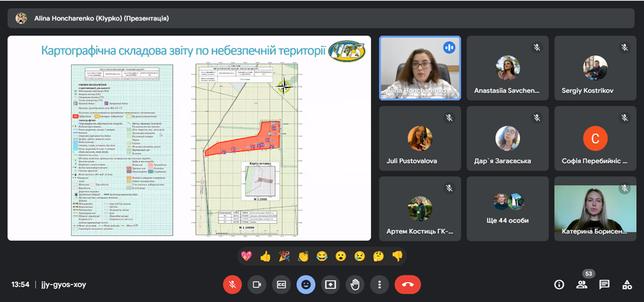This screenshot has width=644, height=302.
Task: Send the thumbs up reaction
Action: point(266,256)
